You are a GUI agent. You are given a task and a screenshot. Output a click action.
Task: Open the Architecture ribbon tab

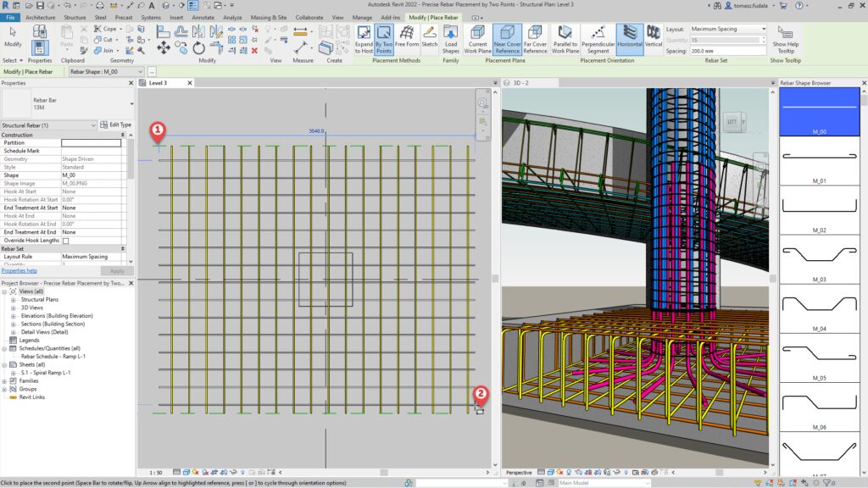[41, 17]
